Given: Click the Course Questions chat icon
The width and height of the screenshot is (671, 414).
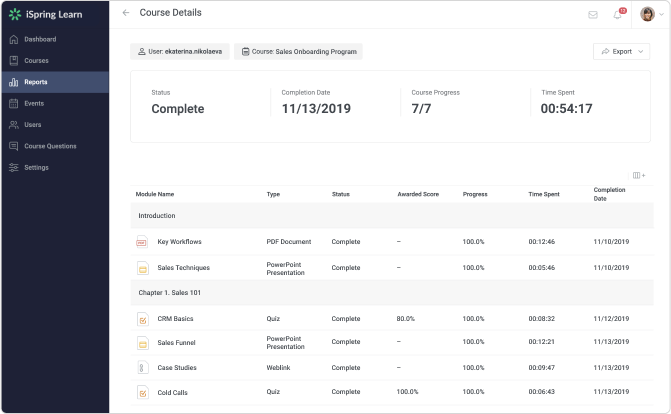Looking at the screenshot, I should click(x=14, y=146).
